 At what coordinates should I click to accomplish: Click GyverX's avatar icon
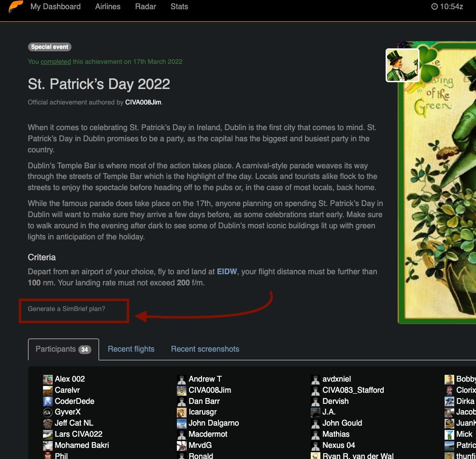(48, 412)
